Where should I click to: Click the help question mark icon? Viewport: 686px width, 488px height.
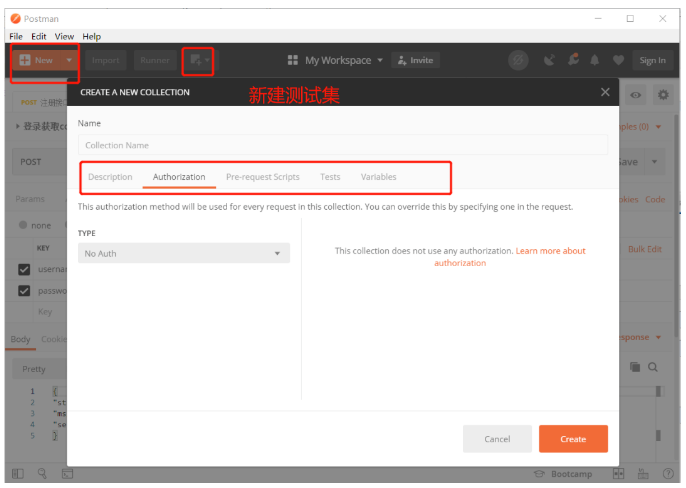pos(668,474)
